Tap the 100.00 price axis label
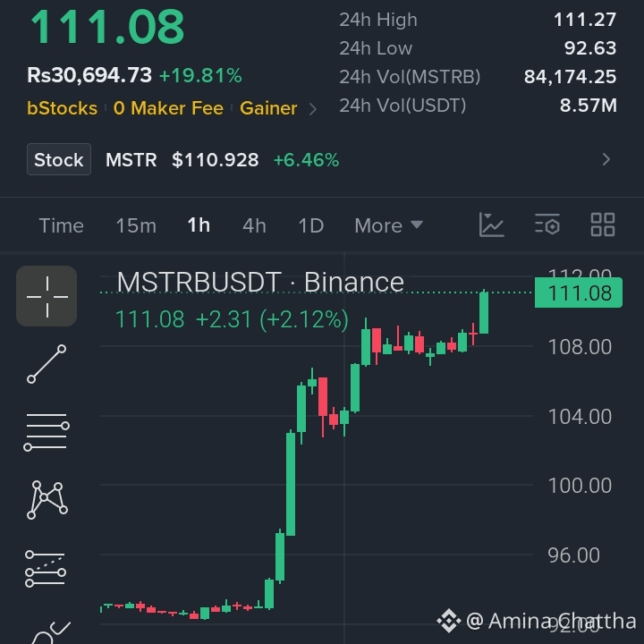 (580, 486)
